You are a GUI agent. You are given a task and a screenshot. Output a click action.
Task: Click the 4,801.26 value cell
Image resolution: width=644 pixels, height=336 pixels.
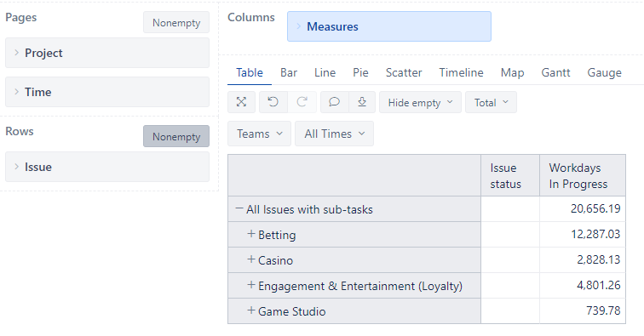[583, 285]
